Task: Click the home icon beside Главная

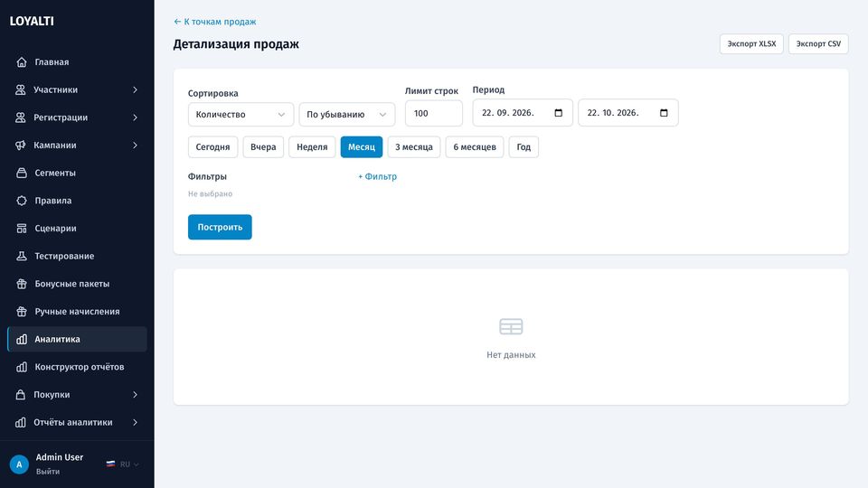Action: pos(22,62)
